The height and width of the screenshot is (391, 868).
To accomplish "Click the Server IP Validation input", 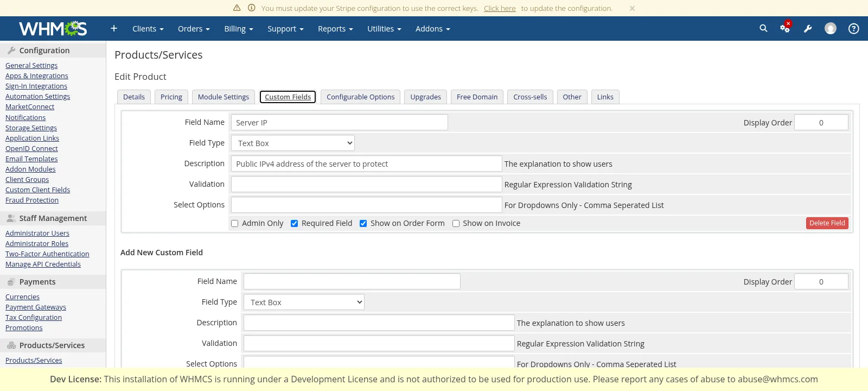I will [x=367, y=185].
